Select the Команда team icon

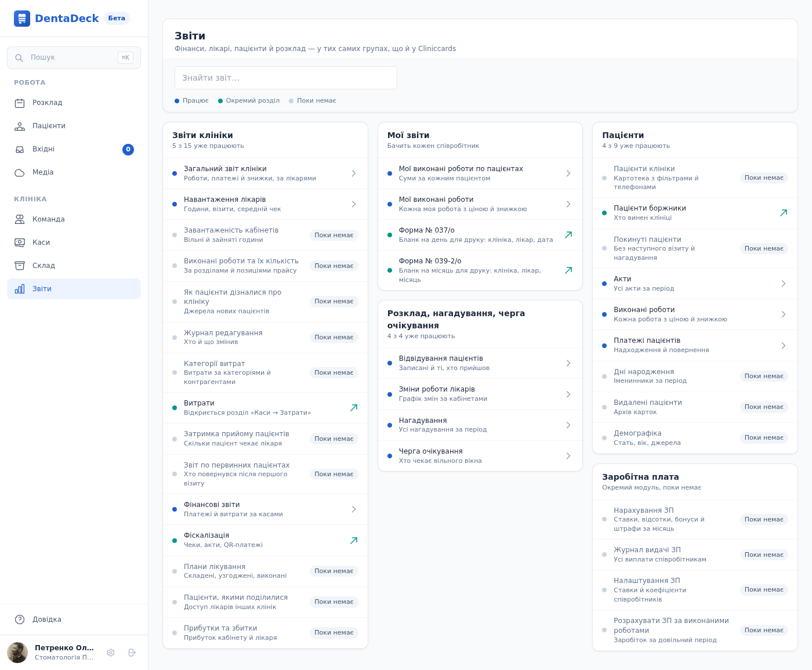coord(20,219)
